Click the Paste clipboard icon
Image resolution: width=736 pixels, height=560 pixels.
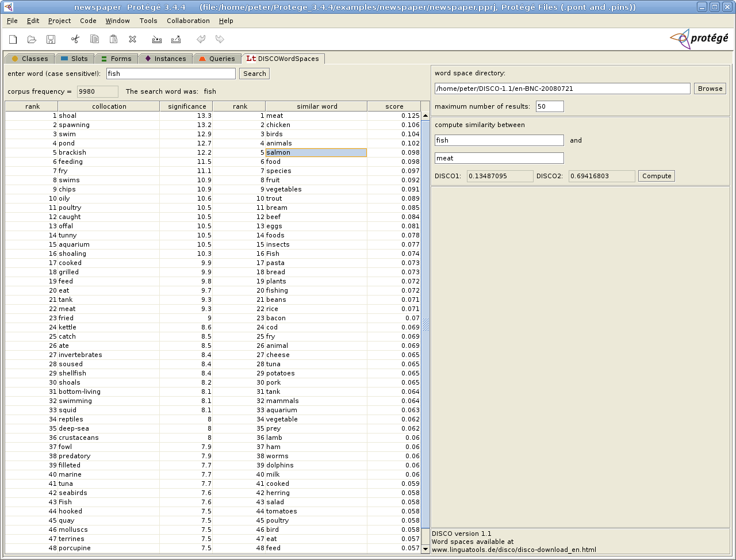(x=113, y=39)
